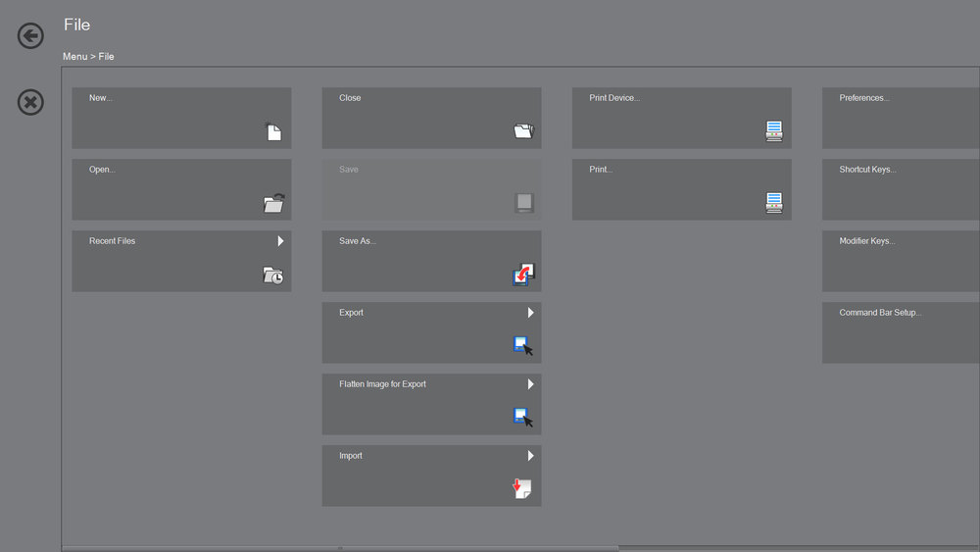
Task: Open the Modifier Keys... tile
Action: 901,262
